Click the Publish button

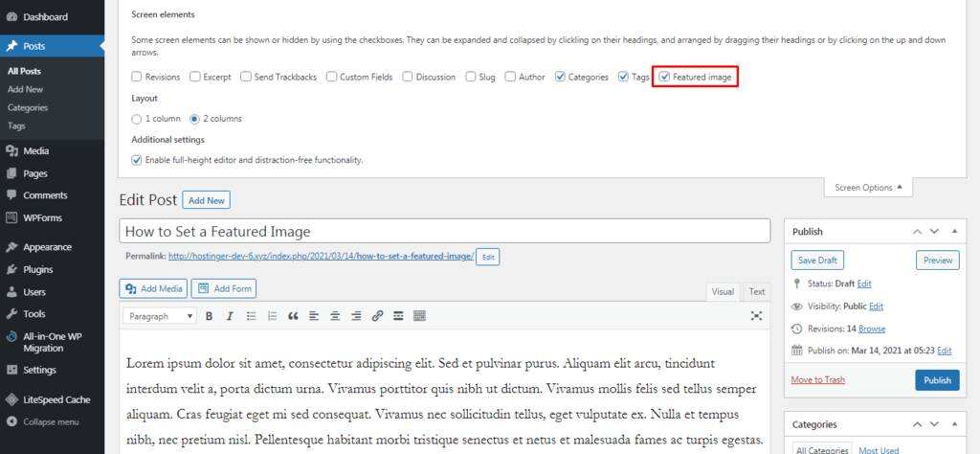(937, 380)
